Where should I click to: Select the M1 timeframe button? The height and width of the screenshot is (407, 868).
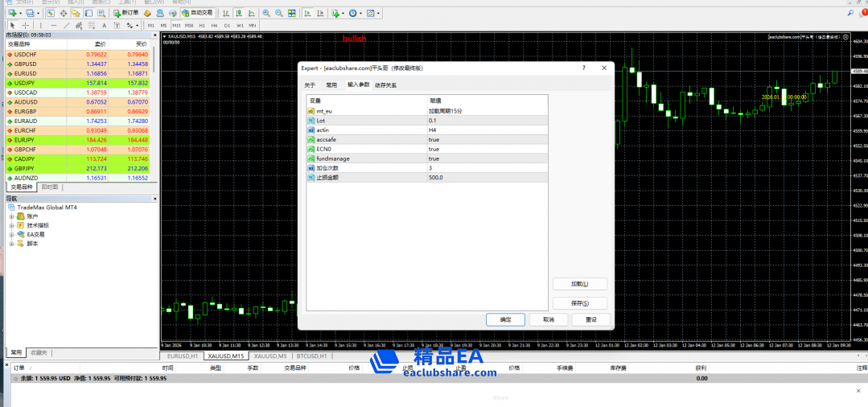pyautogui.click(x=151, y=26)
